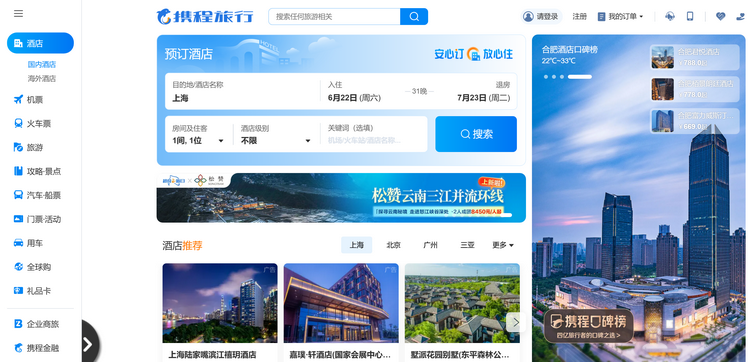Open the 机票 flights section icon
This screenshot has width=750, height=362.
18,100
